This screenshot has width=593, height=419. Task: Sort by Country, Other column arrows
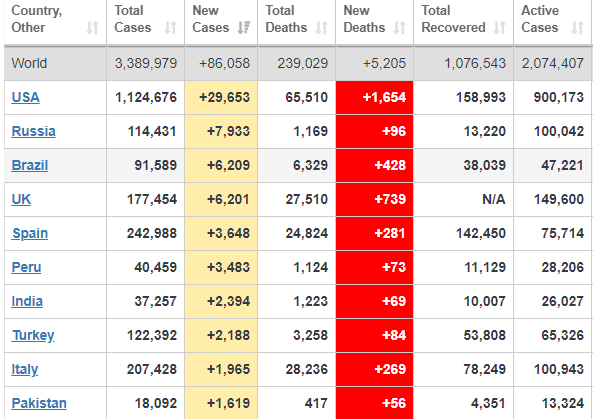click(x=92, y=28)
